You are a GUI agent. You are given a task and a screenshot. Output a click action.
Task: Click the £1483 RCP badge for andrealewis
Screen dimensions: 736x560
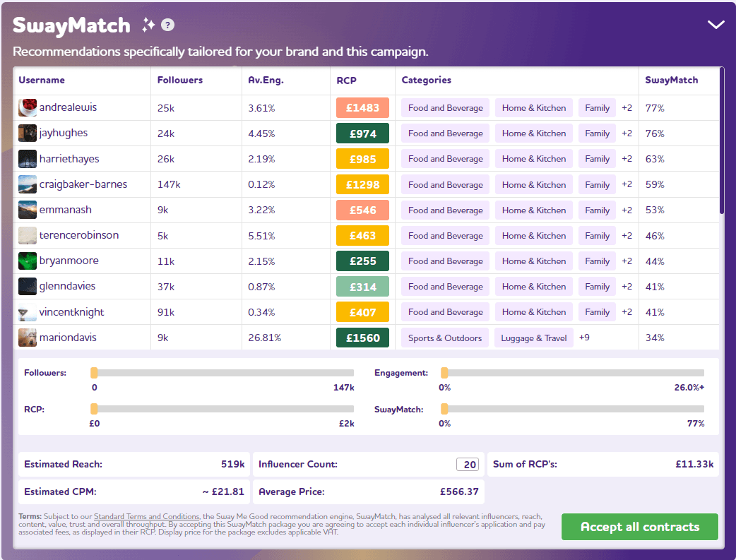point(362,107)
